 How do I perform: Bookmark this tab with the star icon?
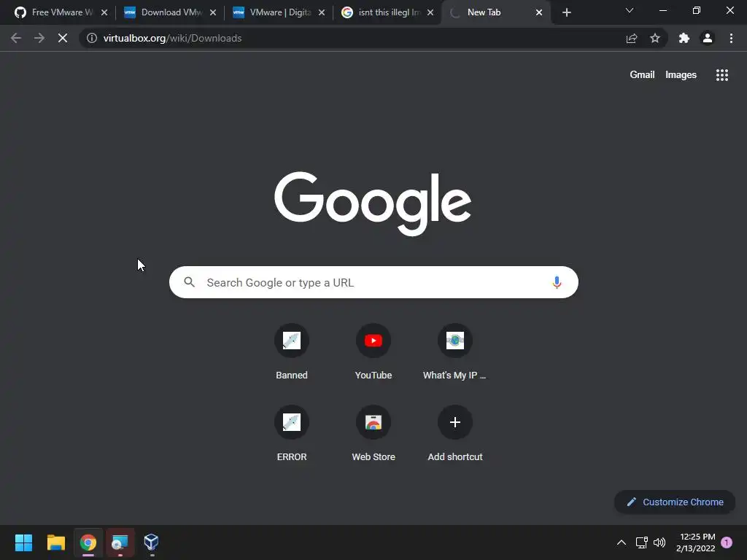tap(655, 38)
